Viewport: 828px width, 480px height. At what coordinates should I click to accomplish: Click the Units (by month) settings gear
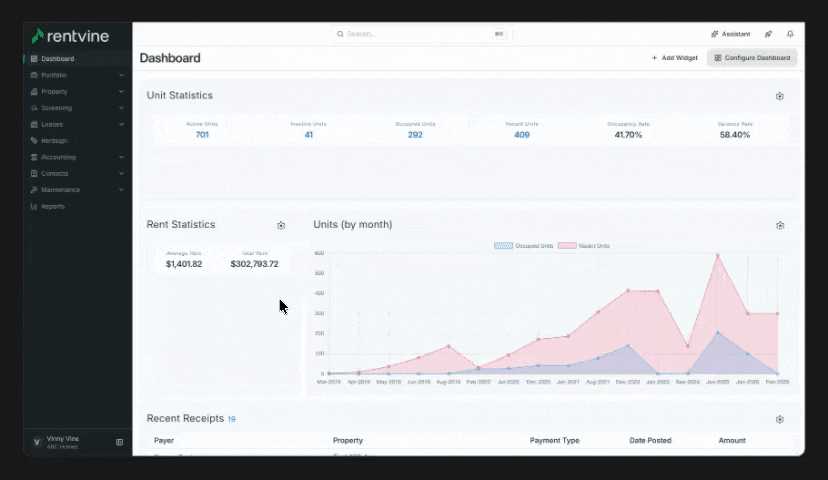click(x=779, y=226)
